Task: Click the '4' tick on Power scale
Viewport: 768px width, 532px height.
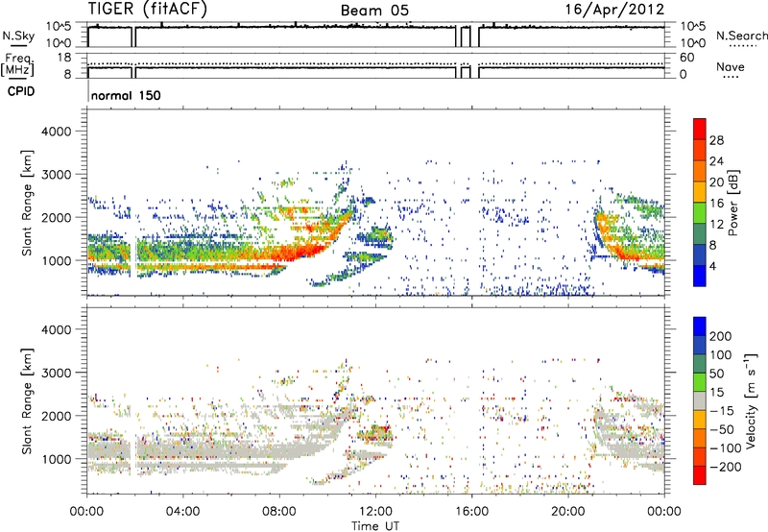Action: tap(712, 266)
